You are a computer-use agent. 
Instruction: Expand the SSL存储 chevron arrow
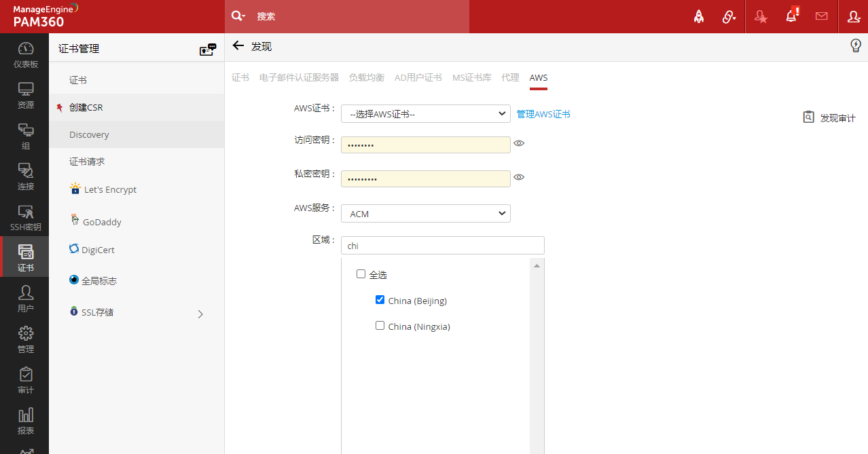pos(200,314)
